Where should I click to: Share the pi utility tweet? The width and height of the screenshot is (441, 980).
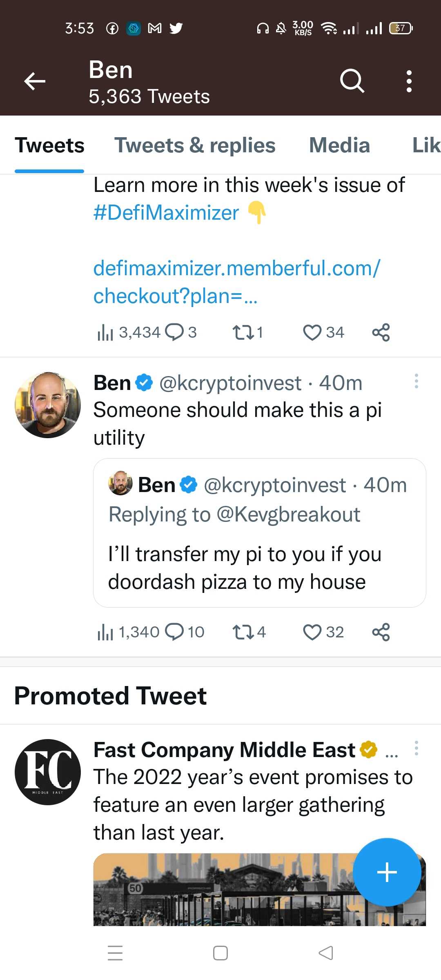coord(381,632)
